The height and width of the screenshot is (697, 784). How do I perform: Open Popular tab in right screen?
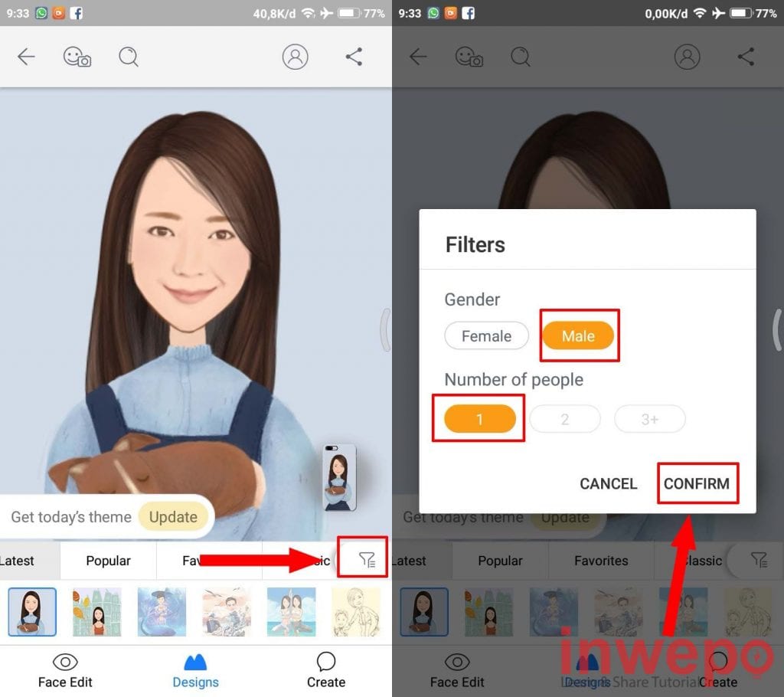[x=500, y=561]
